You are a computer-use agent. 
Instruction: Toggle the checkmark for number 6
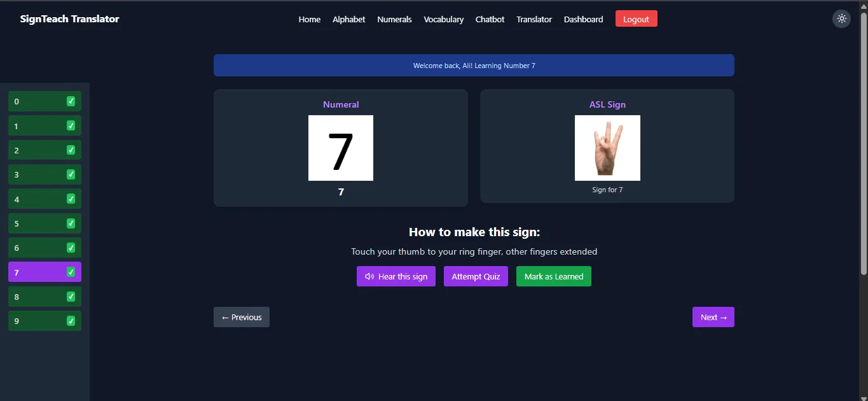click(x=71, y=248)
